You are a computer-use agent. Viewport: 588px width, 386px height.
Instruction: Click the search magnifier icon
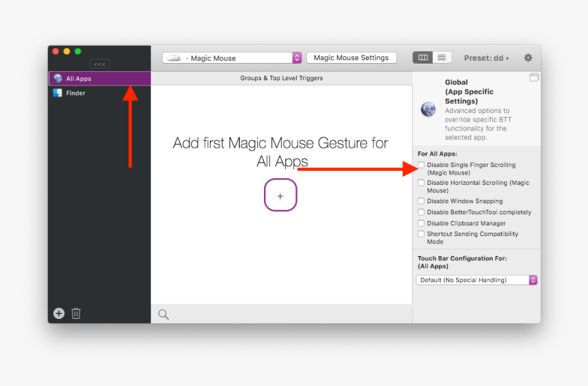(163, 315)
